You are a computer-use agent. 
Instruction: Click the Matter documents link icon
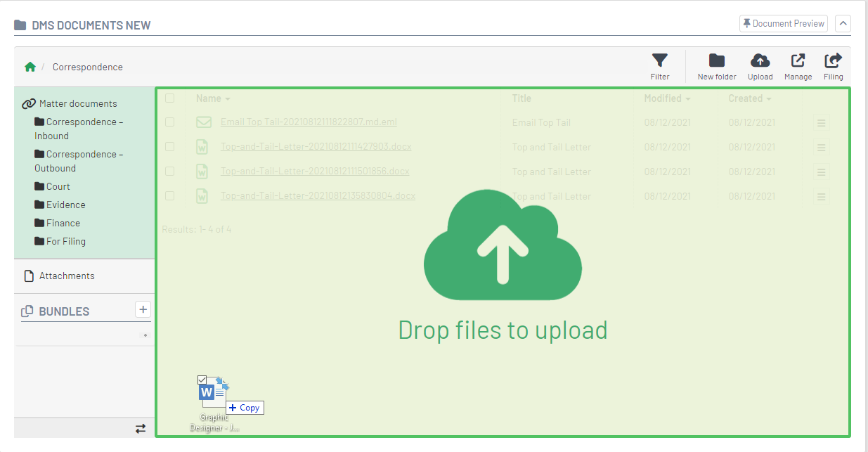[28, 103]
